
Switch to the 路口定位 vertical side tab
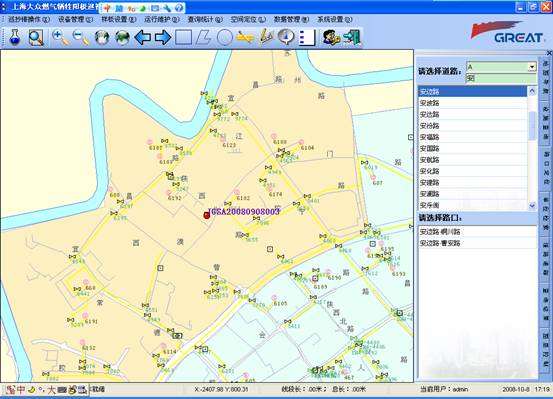coord(547,167)
